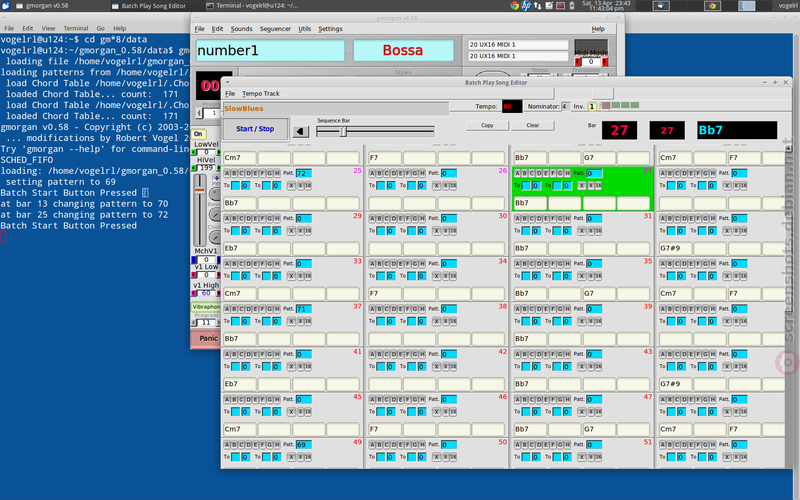Click the Sequence Bar slider handle
800x500 pixels.
point(344,132)
